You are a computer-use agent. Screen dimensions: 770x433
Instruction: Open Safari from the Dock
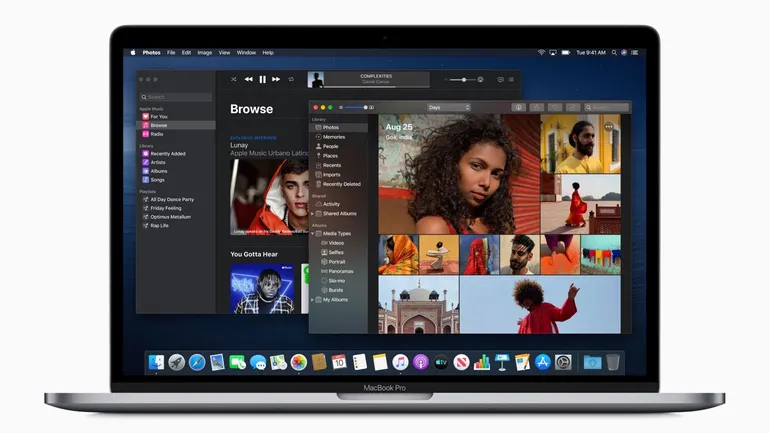[196, 362]
